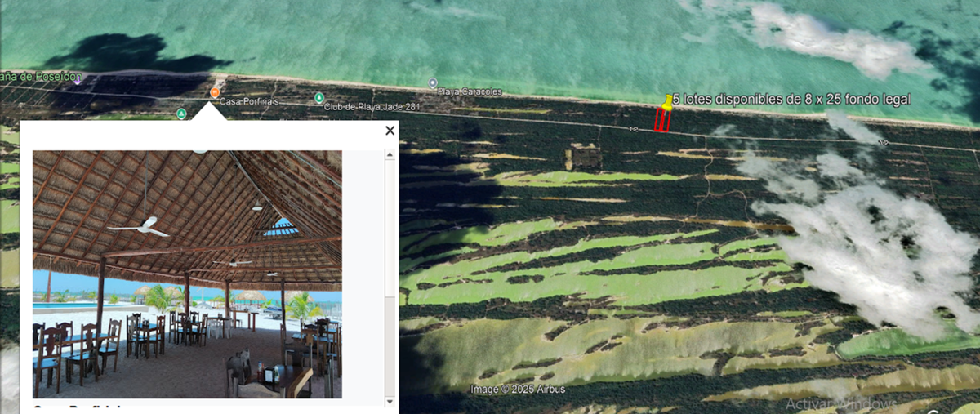The width and height of the screenshot is (980, 414).
Task: Click the gray Playa Caracoles location pin
Action: tap(433, 83)
